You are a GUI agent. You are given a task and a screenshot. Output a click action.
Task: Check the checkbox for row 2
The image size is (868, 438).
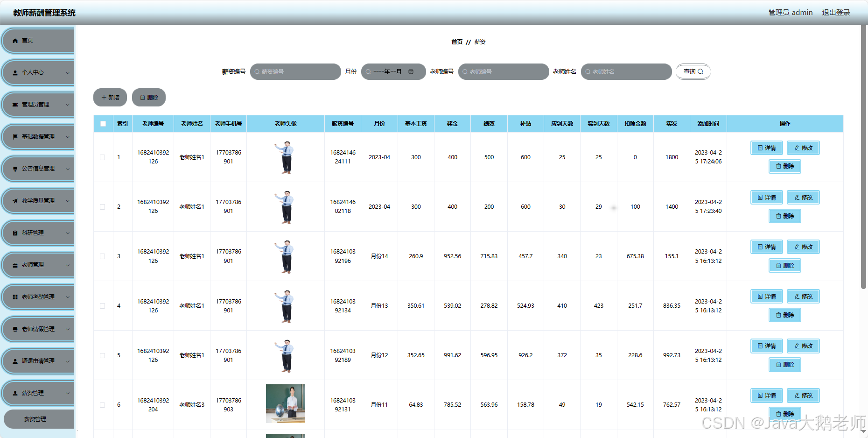point(102,207)
